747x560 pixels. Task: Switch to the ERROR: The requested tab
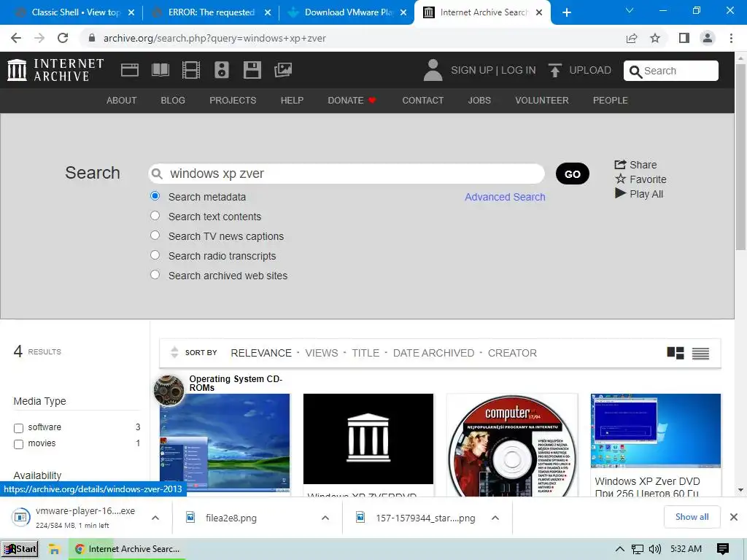click(x=211, y=12)
